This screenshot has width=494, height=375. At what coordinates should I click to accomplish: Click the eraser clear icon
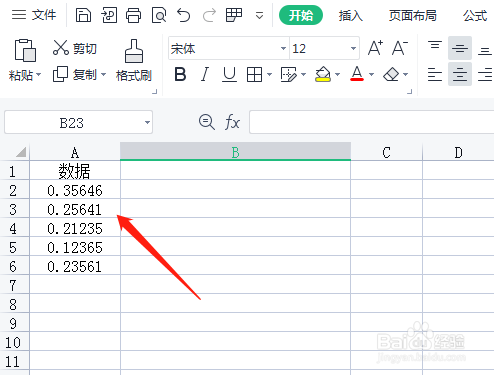click(x=391, y=74)
